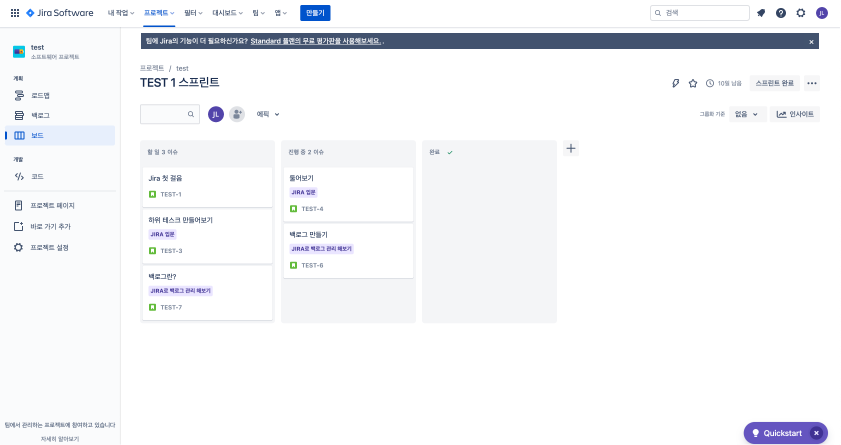Focus the top search field
Screen dimensions: 841x445
click(699, 13)
